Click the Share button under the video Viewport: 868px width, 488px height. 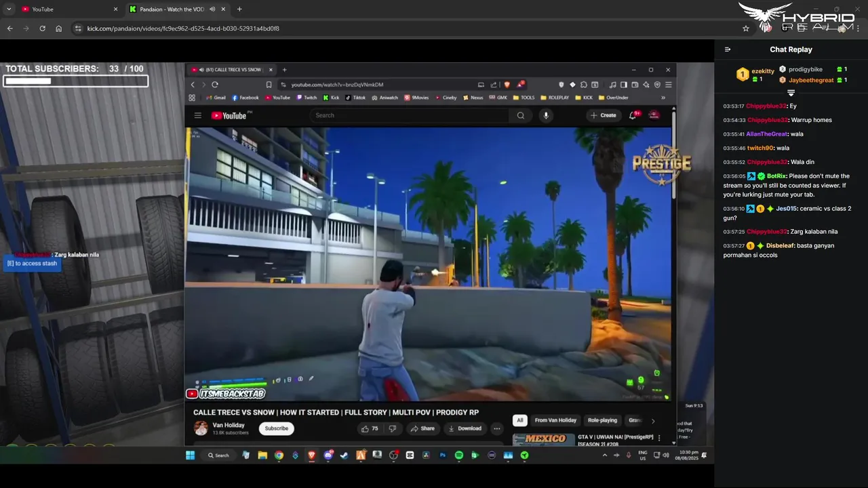pos(422,428)
